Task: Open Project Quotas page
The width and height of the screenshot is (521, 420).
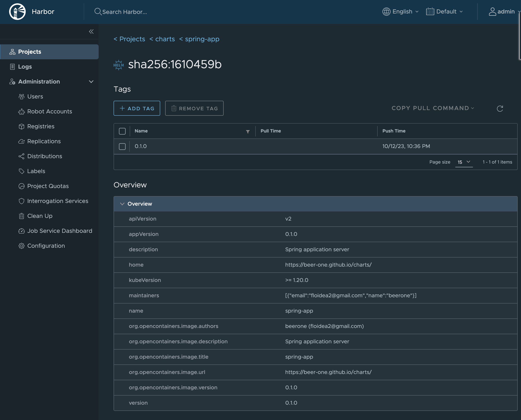Action: 48,186
